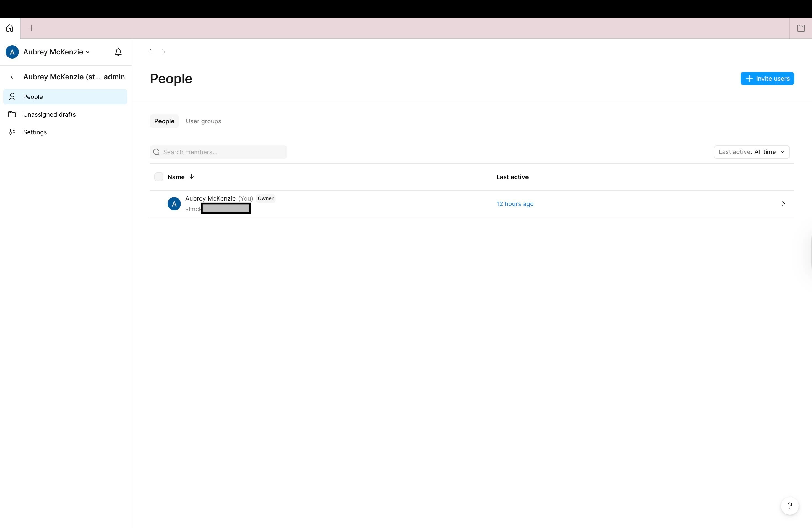The width and height of the screenshot is (812, 528).
Task: Navigate forward with right arrow
Action: [x=163, y=52]
